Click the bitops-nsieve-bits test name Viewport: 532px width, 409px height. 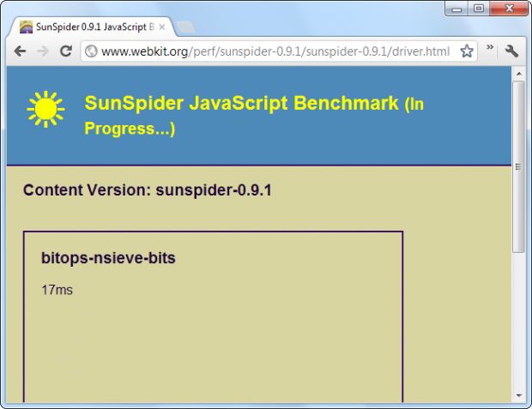[x=108, y=258]
